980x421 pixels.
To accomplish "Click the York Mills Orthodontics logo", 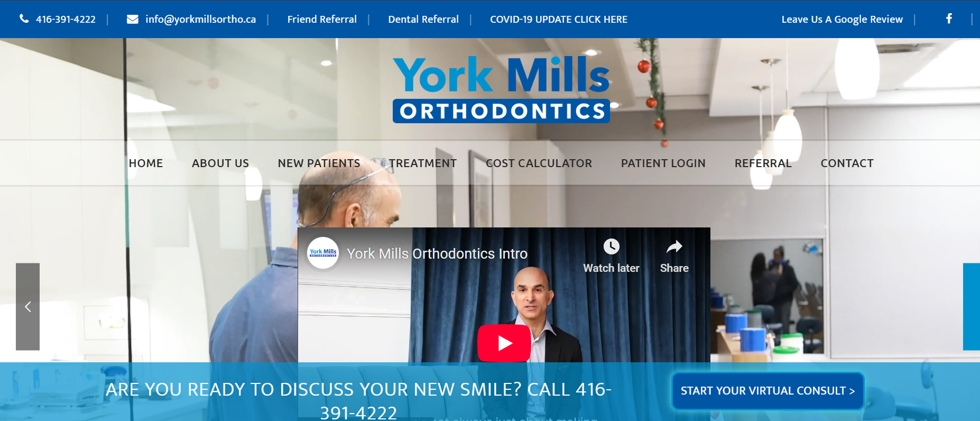I will pyautogui.click(x=501, y=89).
